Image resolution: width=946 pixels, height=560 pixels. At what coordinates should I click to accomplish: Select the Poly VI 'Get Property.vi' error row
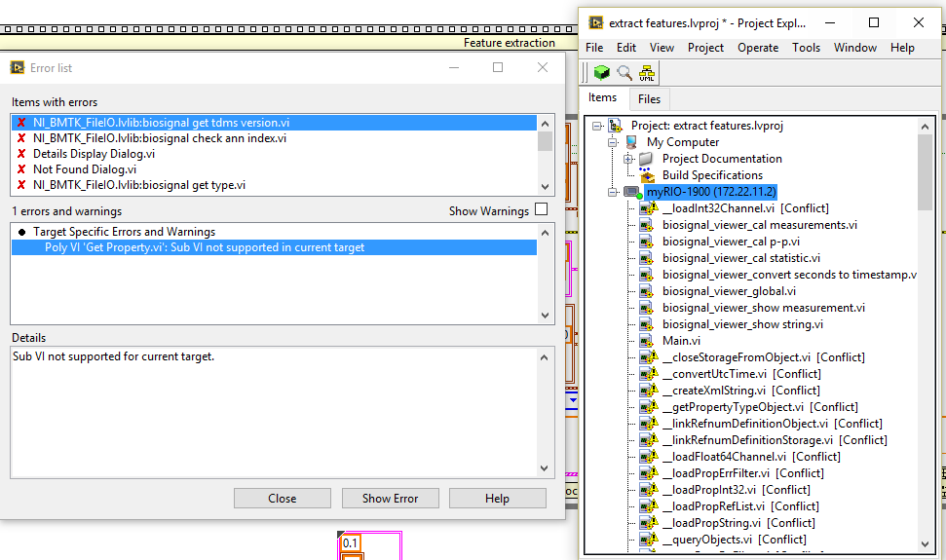tap(274, 247)
